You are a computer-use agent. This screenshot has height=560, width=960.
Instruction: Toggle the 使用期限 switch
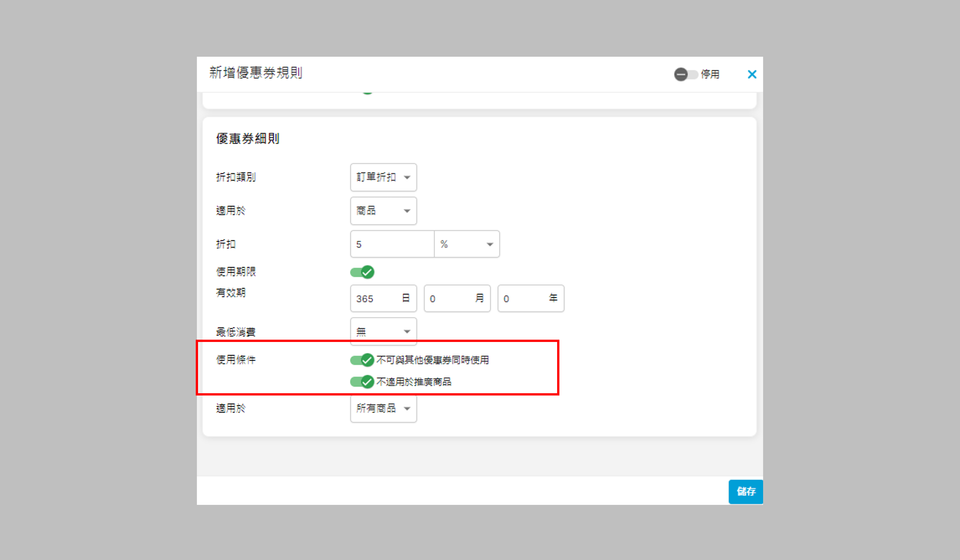(x=362, y=272)
